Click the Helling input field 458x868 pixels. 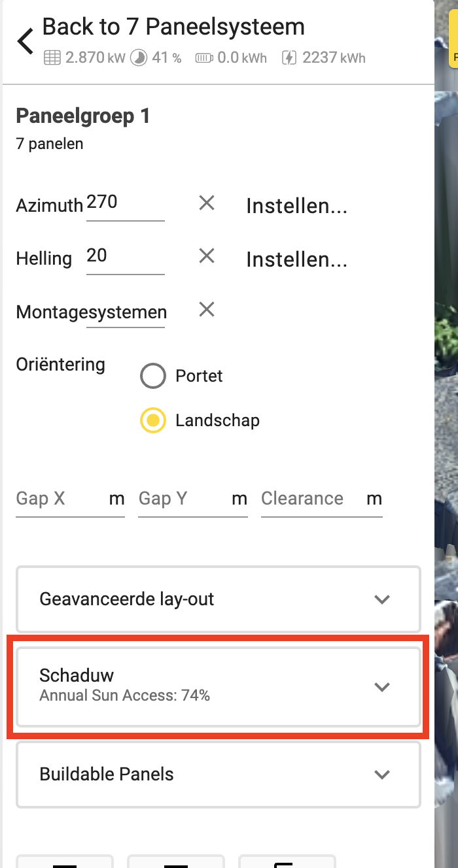[126, 258]
